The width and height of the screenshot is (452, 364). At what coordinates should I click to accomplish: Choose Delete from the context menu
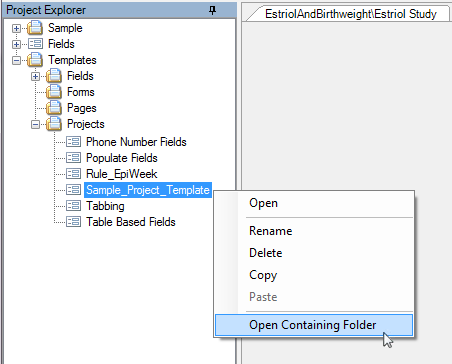[314, 253]
